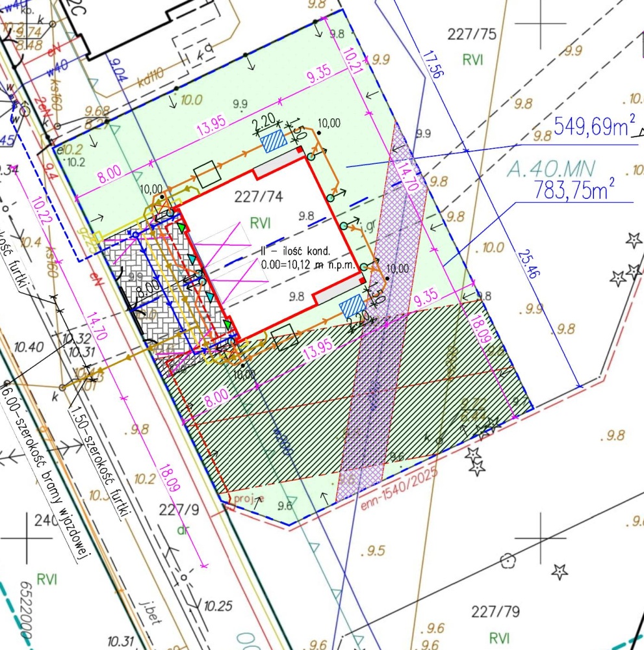Select parcel number 227/74 inside building
Viewport: 644px width, 650px height.
pos(253,195)
